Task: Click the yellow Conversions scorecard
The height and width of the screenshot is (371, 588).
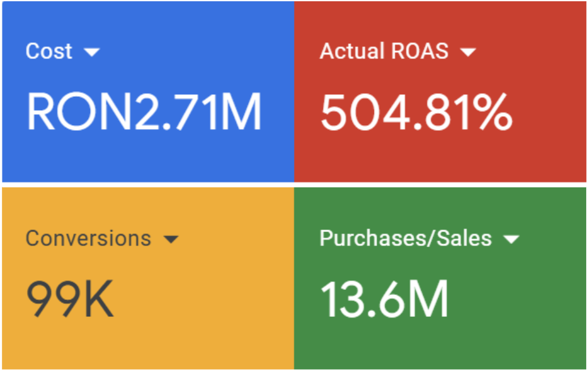Action: click(x=148, y=277)
